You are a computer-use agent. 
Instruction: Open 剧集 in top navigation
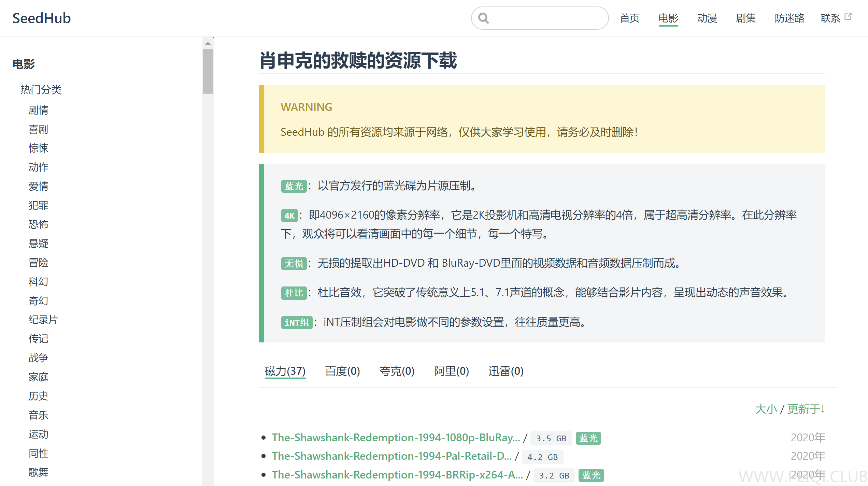click(x=746, y=18)
